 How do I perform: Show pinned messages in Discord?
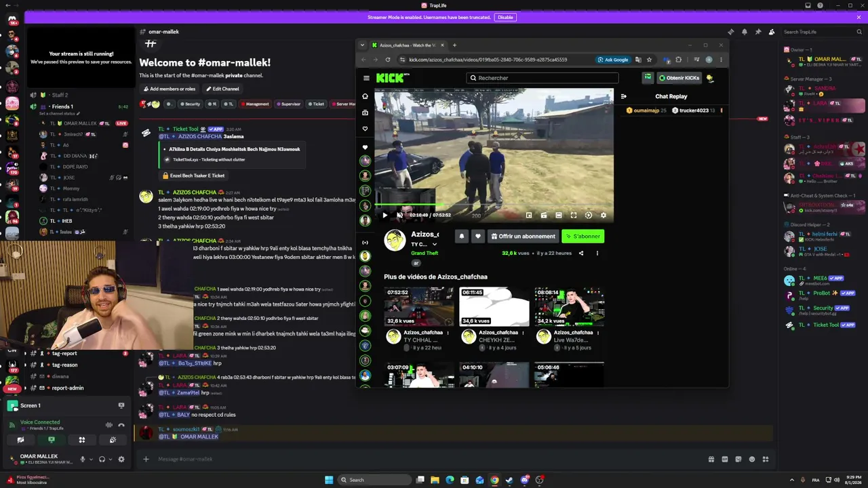758,32
